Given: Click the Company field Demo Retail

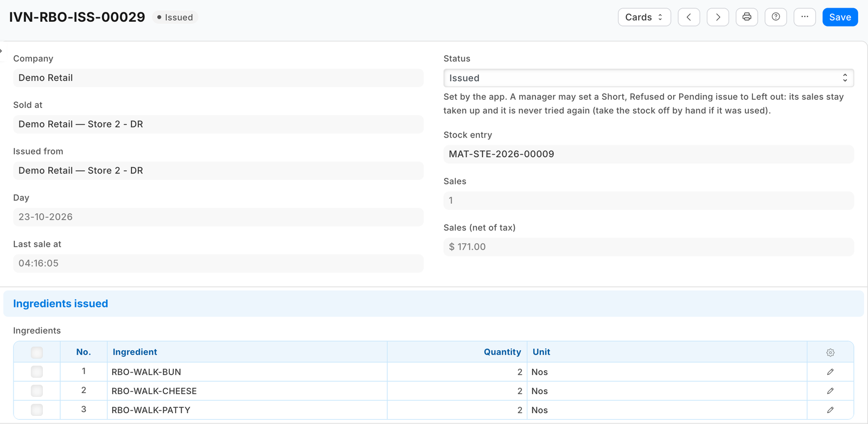Looking at the screenshot, I should click(218, 78).
